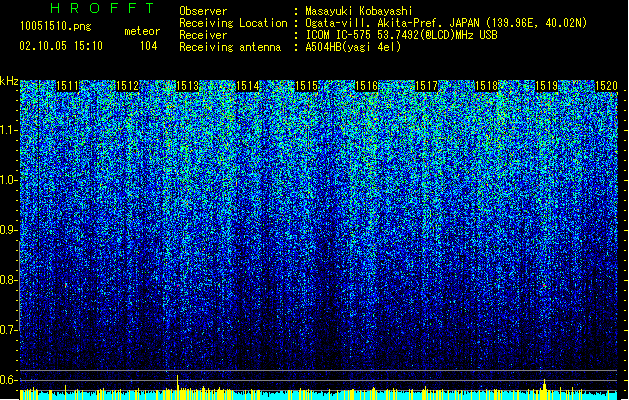The image size is (629, 400).
Task: Click the Receiving Location label
Action: point(233,23)
